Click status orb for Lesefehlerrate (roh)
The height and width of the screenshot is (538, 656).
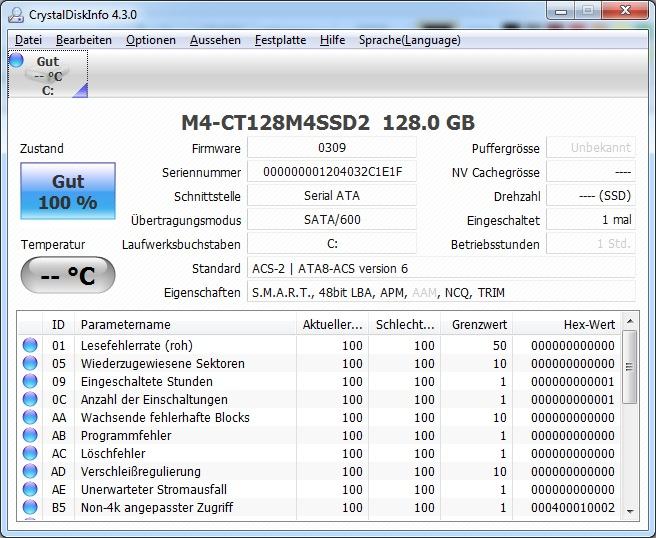coord(30,345)
